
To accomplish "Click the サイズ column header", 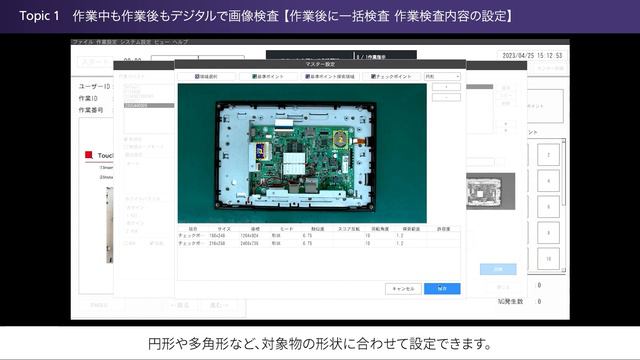I will pyautogui.click(x=224, y=229).
